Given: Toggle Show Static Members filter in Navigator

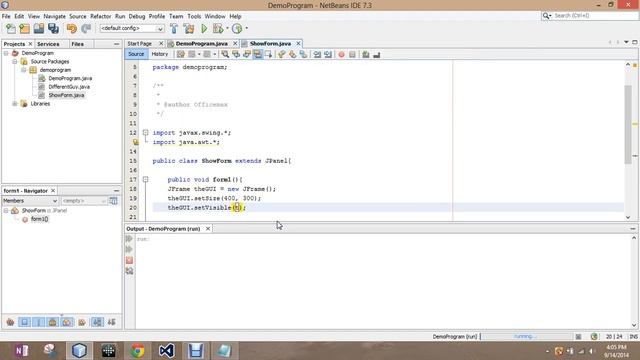Looking at the screenshot, I should [39, 322].
